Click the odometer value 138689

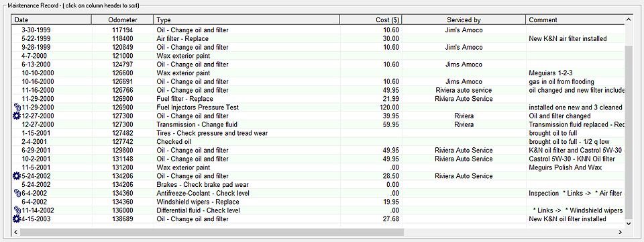pyautogui.click(x=122, y=219)
